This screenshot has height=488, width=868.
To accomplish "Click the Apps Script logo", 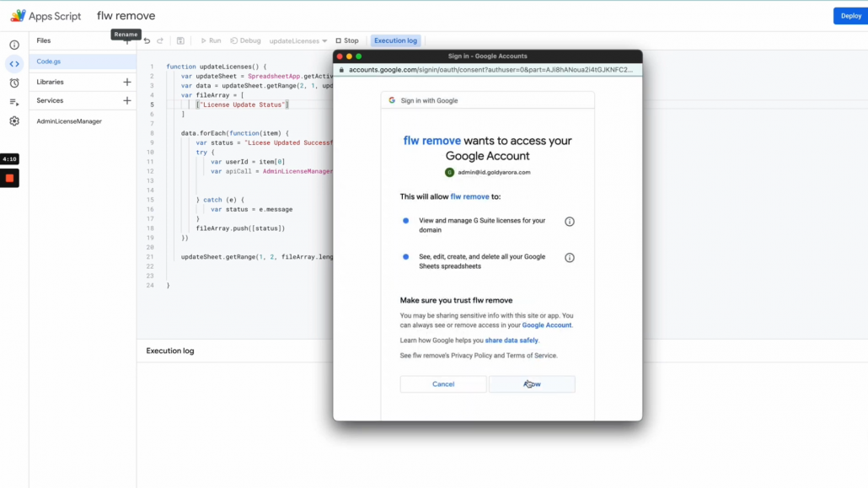I will point(18,15).
